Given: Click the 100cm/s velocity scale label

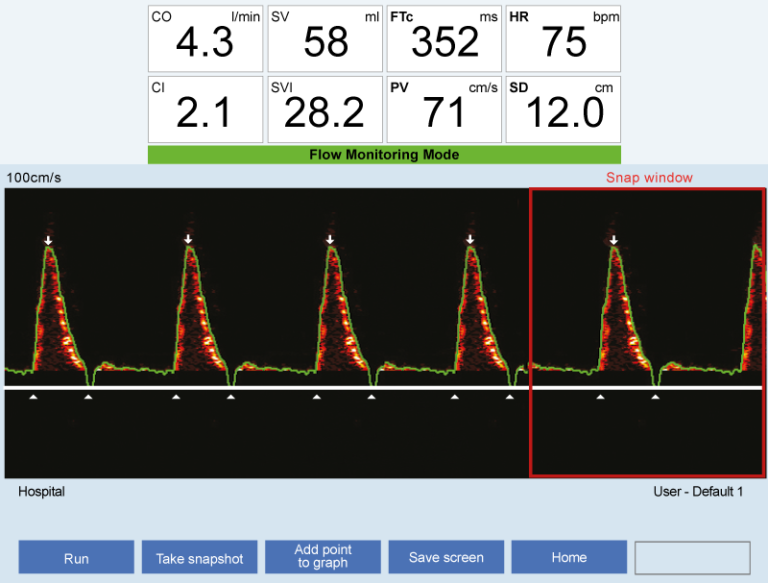Looking at the screenshot, I should coord(34,178).
